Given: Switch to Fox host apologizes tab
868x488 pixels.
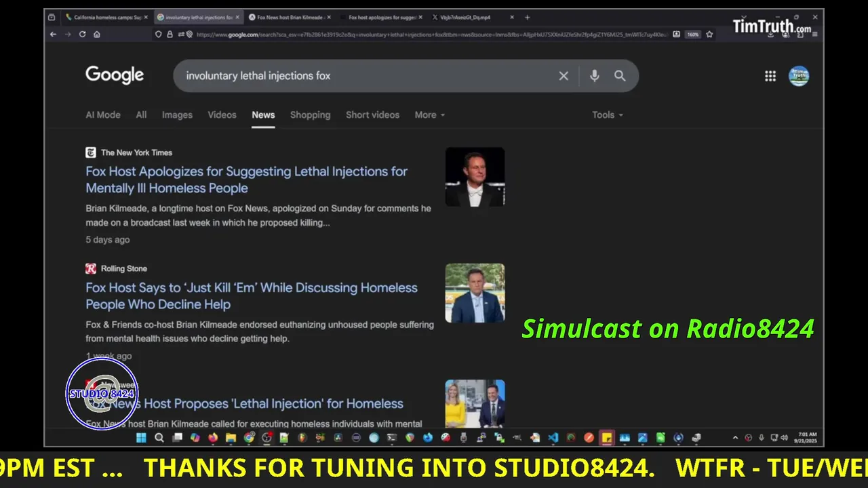Looking at the screenshot, I should [381, 17].
